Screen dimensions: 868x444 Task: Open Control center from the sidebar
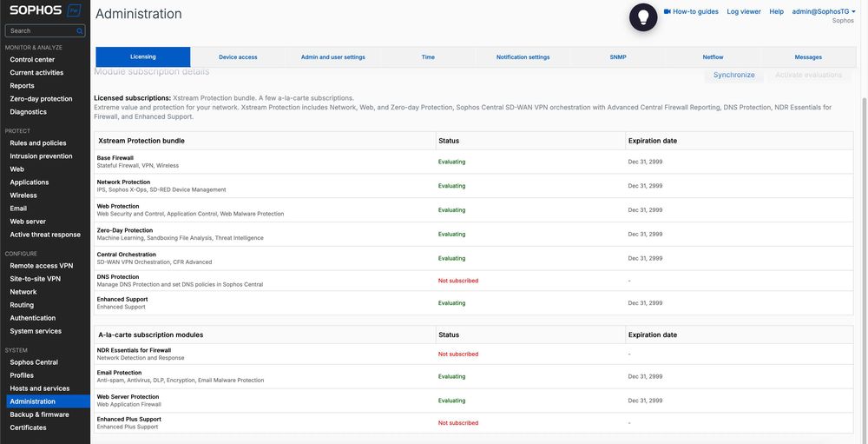[x=32, y=60]
